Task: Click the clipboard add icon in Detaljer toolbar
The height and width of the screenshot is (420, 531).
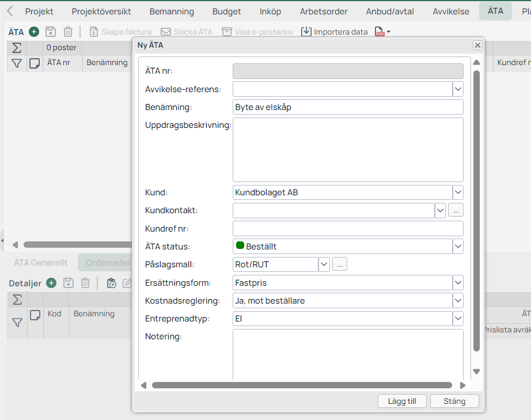Action: coord(111,283)
